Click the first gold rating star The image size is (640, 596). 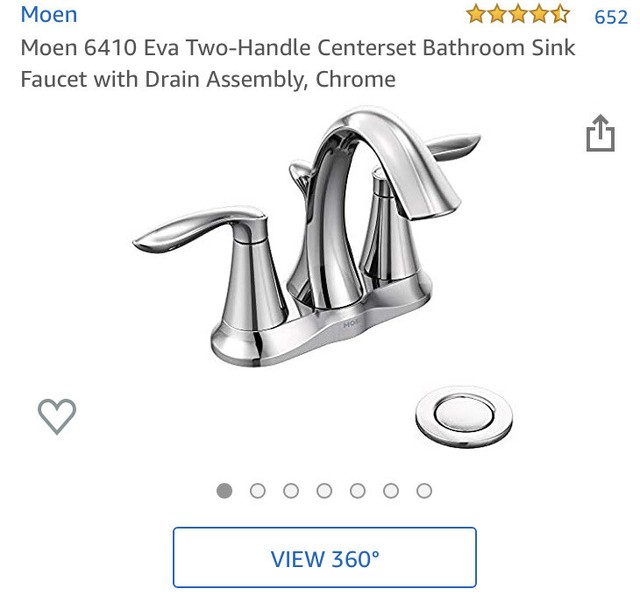pos(476,14)
